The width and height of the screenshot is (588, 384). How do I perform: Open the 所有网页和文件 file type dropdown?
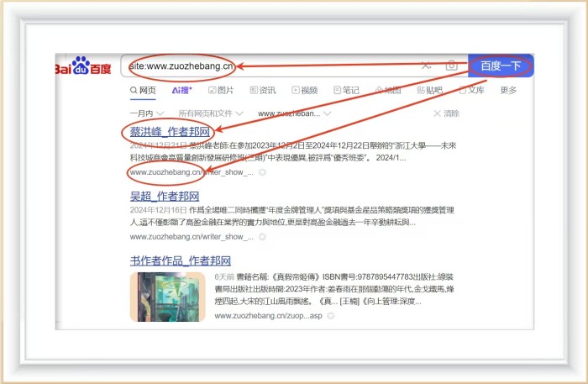point(210,113)
